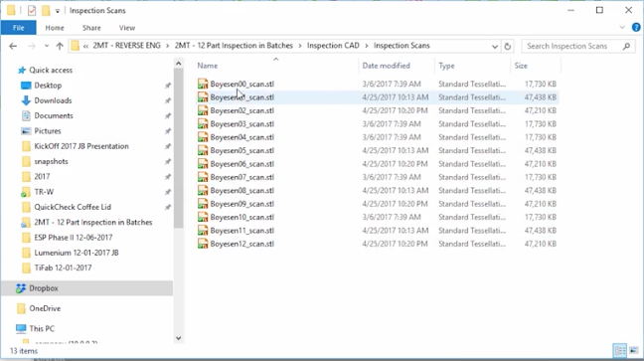Expand the chevron after 2MT - REVERSE ENG breadcrumb

[x=168, y=46]
